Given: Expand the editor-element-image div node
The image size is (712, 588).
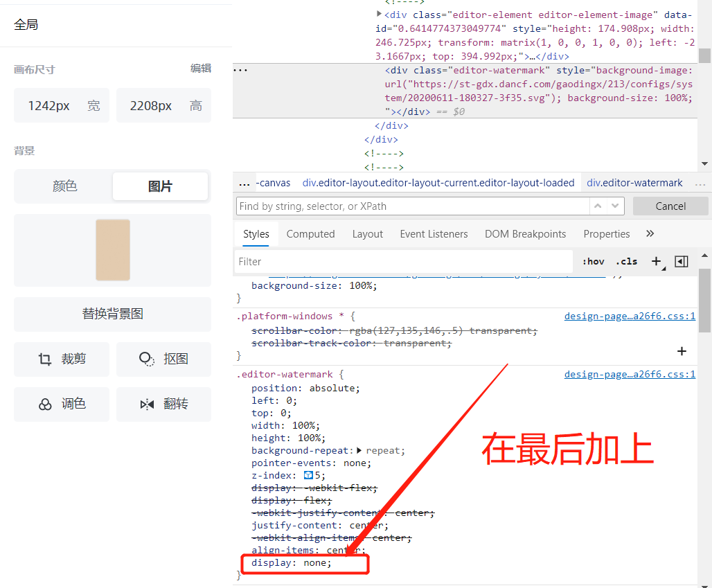Looking at the screenshot, I should tap(379, 14).
